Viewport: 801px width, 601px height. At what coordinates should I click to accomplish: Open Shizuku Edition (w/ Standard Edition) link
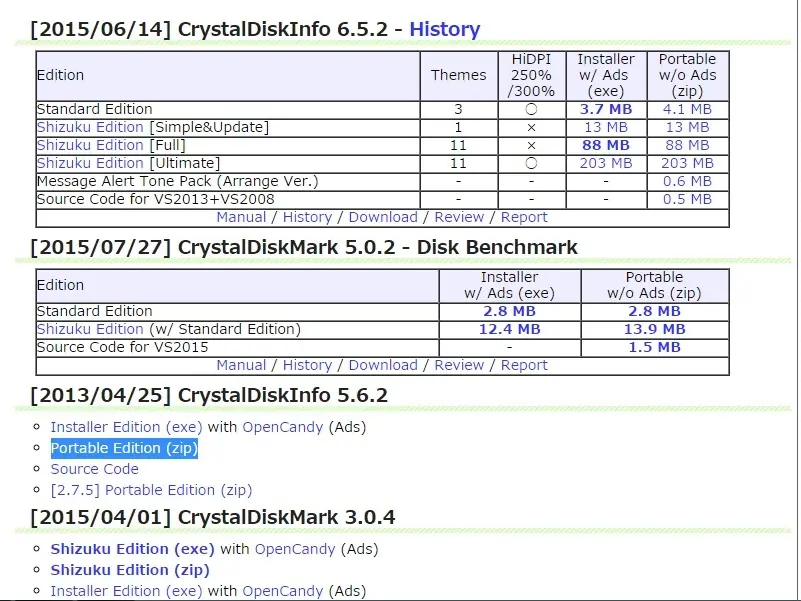(90, 329)
